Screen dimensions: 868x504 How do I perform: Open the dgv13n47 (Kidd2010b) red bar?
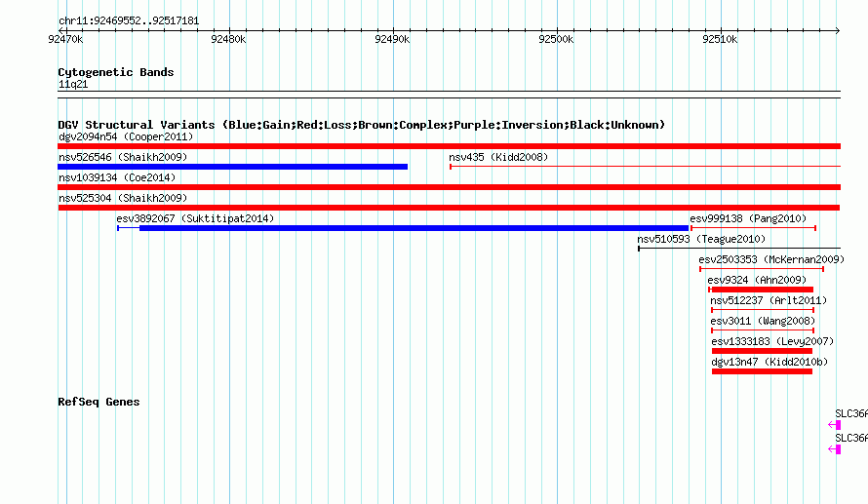[762, 371]
